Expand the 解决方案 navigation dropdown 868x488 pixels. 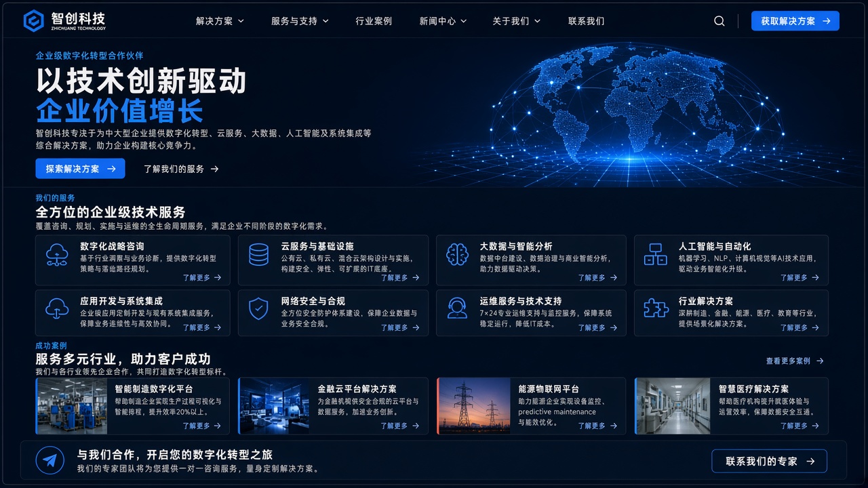[220, 21]
